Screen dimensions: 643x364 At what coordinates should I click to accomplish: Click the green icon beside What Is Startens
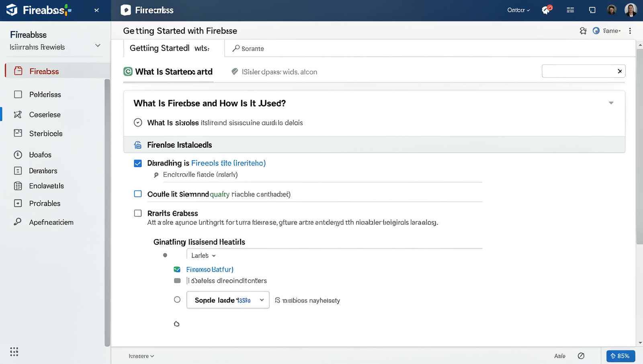(128, 72)
